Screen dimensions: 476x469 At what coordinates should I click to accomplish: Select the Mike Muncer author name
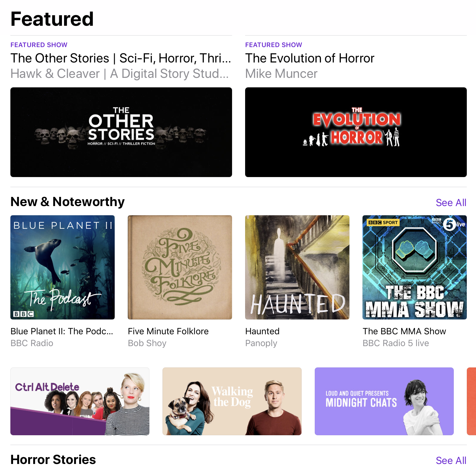click(281, 74)
